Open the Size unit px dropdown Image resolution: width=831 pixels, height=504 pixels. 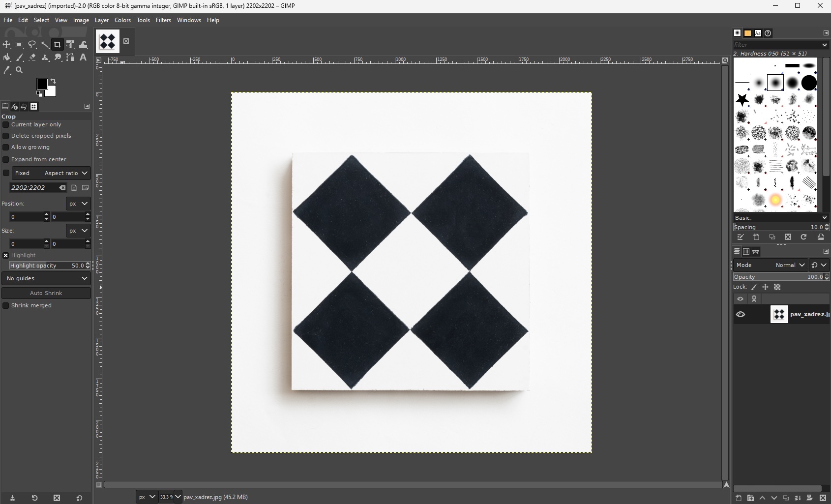tap(78, 231)
